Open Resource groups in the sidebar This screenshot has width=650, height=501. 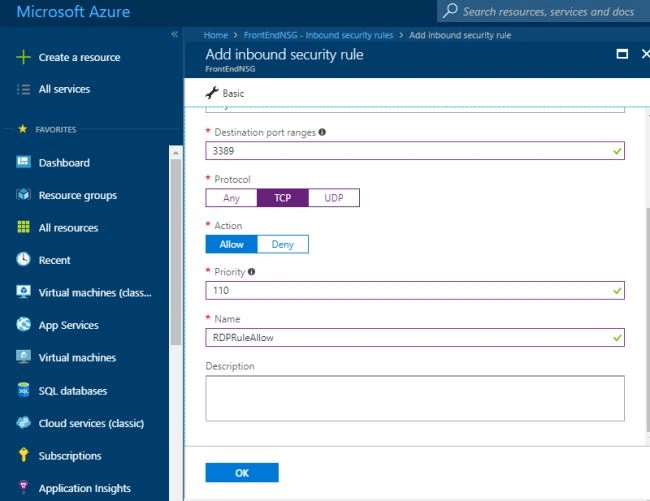pyautogui.click(x=78, y=195)
